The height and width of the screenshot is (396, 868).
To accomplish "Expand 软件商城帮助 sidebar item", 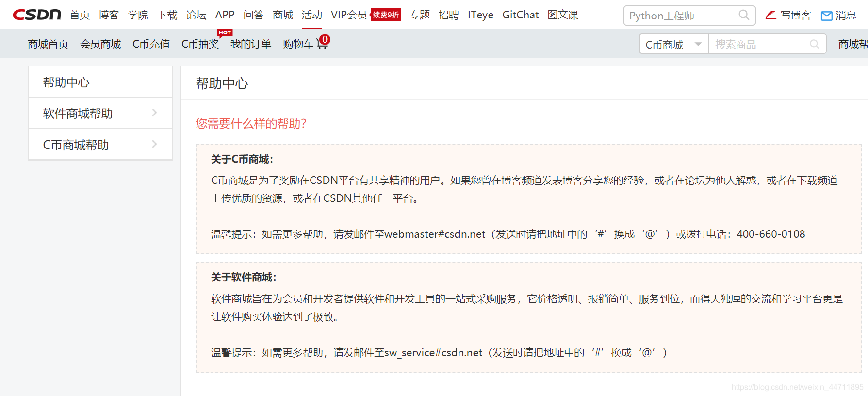I will click(x=100, y=113).
